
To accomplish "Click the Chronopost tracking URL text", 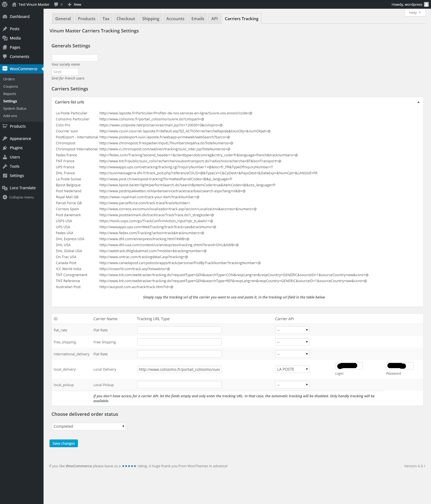I will coord(166,143).
